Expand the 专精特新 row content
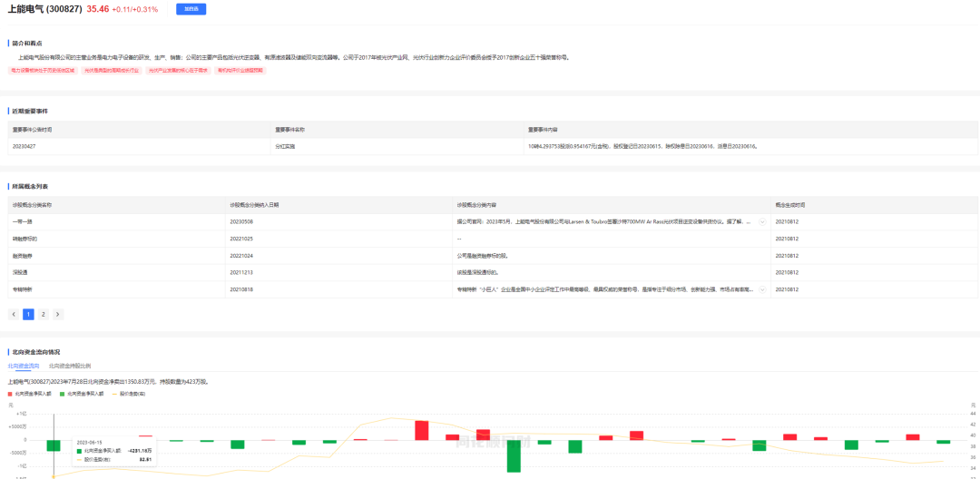 (x=762, y=289)
